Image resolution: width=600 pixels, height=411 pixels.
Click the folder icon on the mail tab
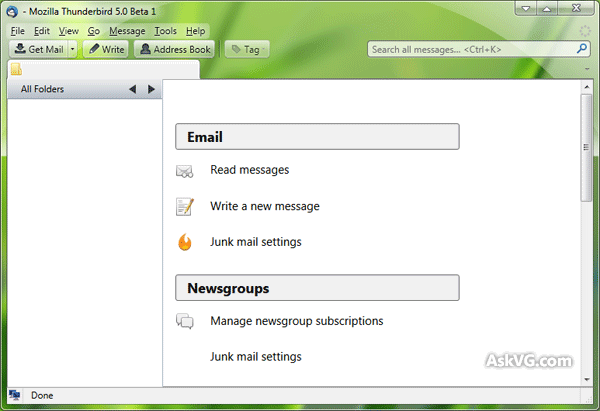pyautogui.click(x=16, y=69)
